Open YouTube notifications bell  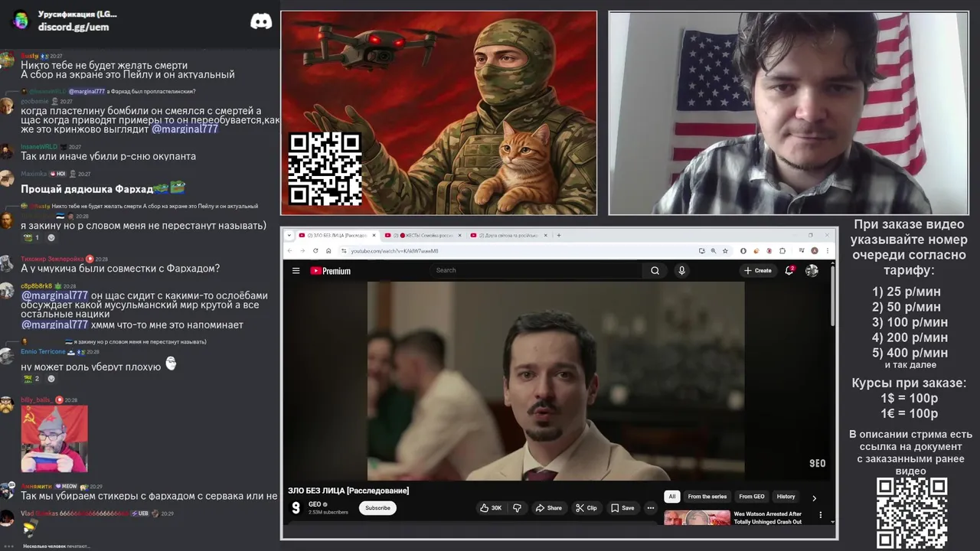(x=789, y=270)
